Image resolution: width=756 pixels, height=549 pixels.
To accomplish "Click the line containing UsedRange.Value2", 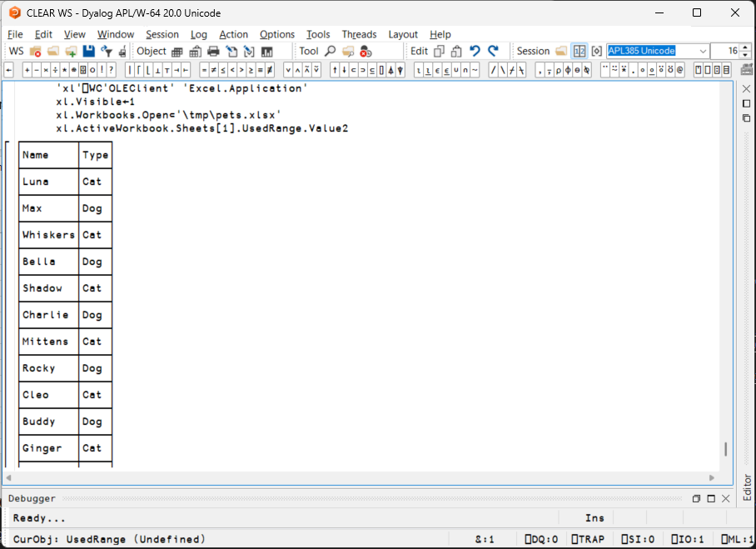I will [x=202, y=128].
